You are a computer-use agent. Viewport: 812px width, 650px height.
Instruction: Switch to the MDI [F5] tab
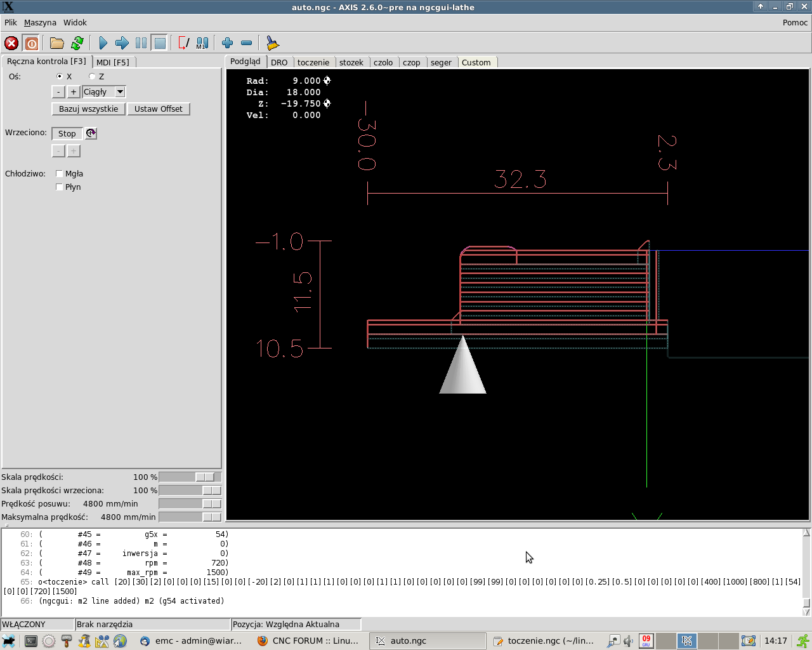pos(113,62)
